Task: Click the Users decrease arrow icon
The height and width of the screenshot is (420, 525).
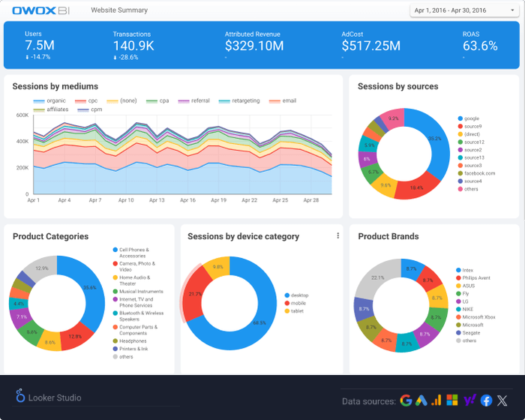Action: [27, 57]
